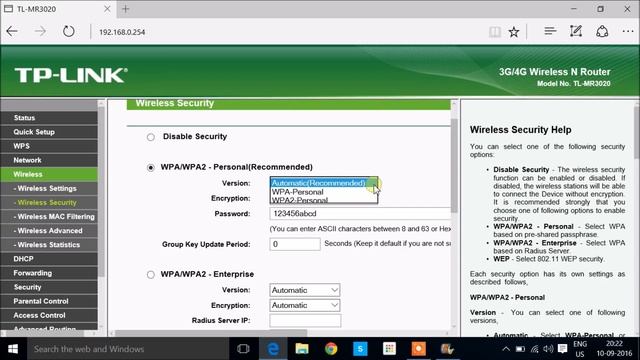Open Forwarding menu item
The image size is (640, 360).
[49, 273]
